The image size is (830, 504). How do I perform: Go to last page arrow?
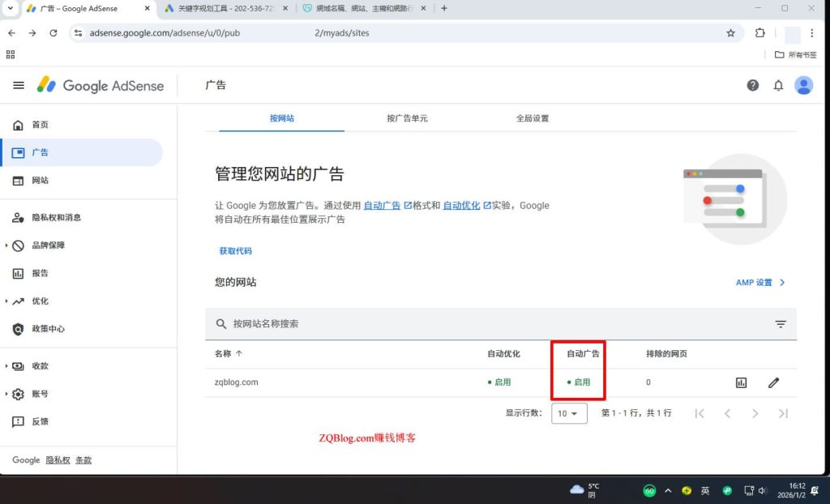pyautogui.click(x=784, y=413)
